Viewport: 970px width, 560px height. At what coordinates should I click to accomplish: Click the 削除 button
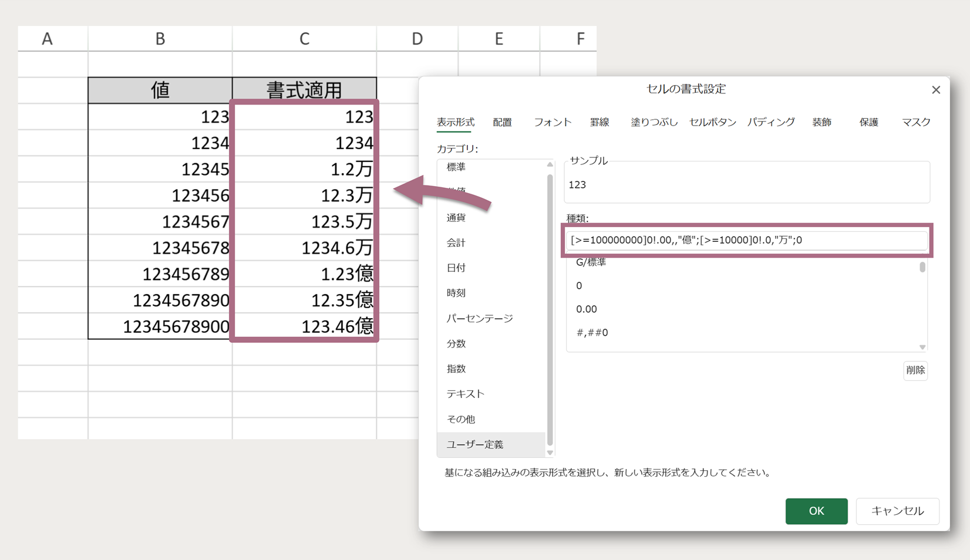(x=915, y=370)
